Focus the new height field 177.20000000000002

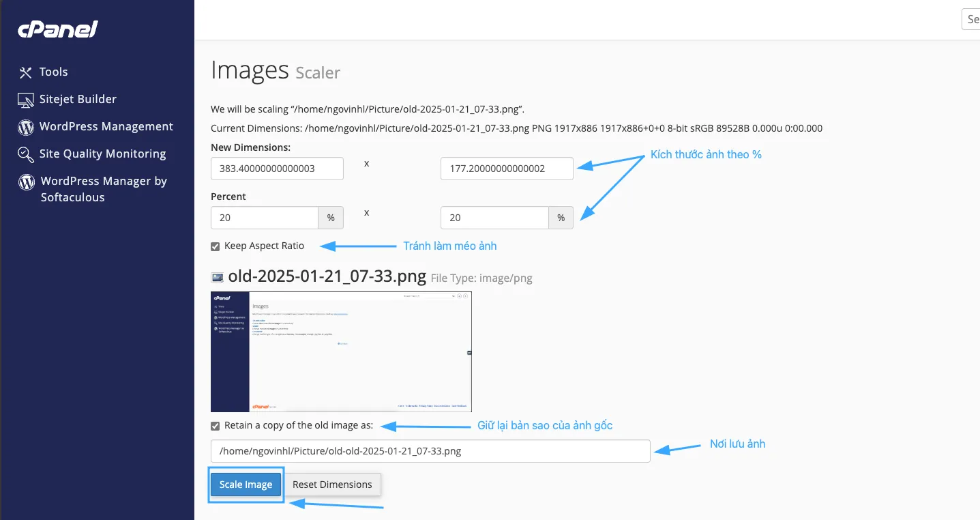click(x=507, y=168)
